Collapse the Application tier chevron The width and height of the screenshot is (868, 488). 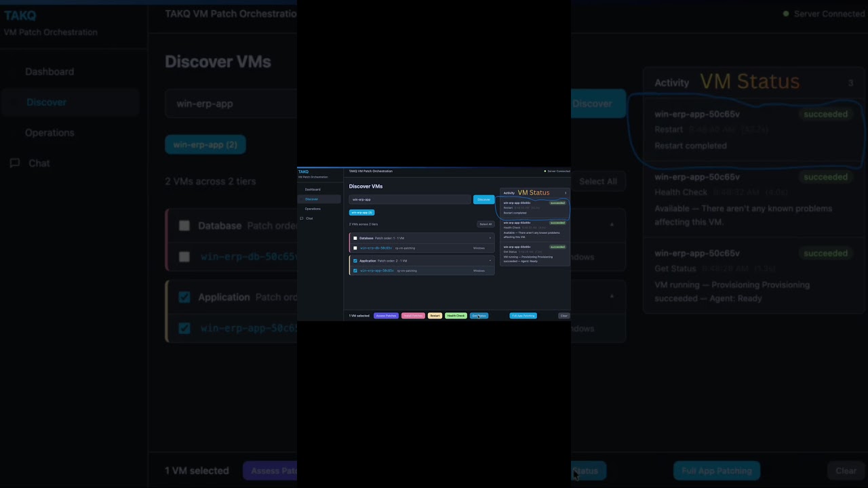click(490, 261)
